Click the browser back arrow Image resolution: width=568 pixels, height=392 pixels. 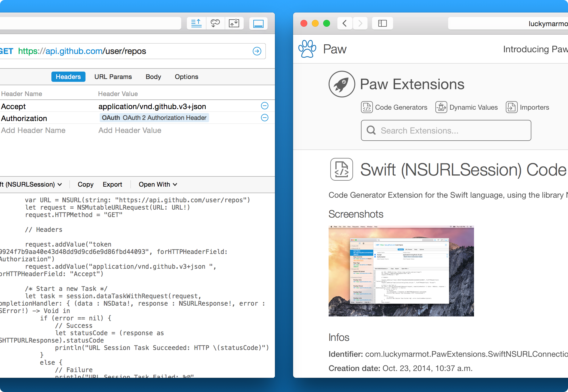(345, 23)
